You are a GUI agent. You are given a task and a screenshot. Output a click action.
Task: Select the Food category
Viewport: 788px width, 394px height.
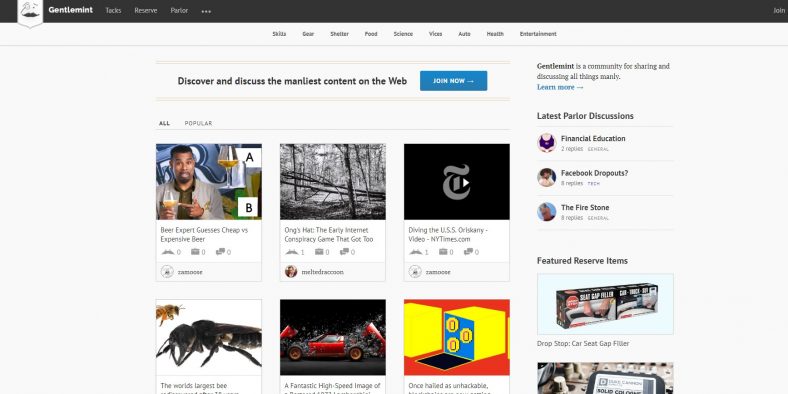tap(371, 34)
